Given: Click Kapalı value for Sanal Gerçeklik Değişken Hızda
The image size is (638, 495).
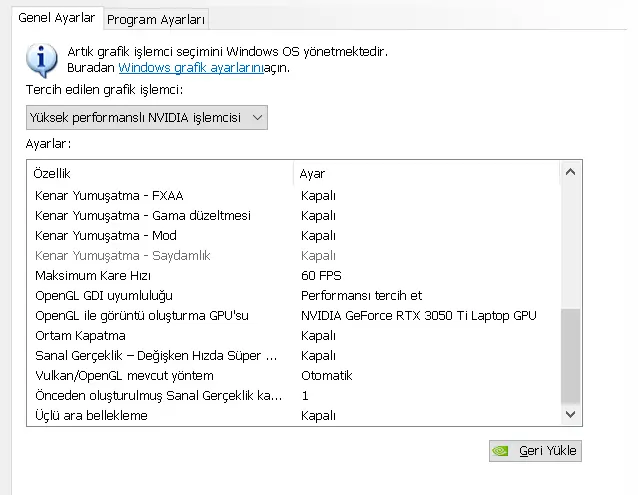Looking at the screenshot, I should click(x=318, y=355).
